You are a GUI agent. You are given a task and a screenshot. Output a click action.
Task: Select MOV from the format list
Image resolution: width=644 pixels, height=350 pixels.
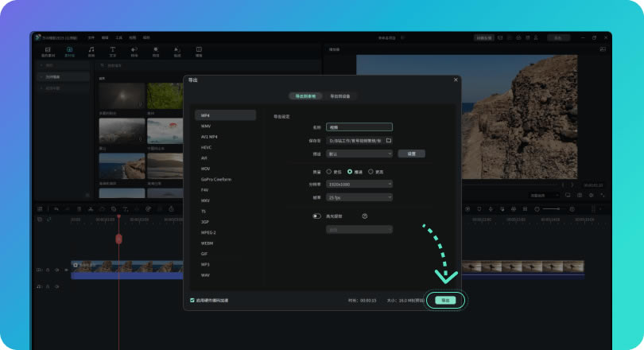pyautogui.click(x=205, y=169)
